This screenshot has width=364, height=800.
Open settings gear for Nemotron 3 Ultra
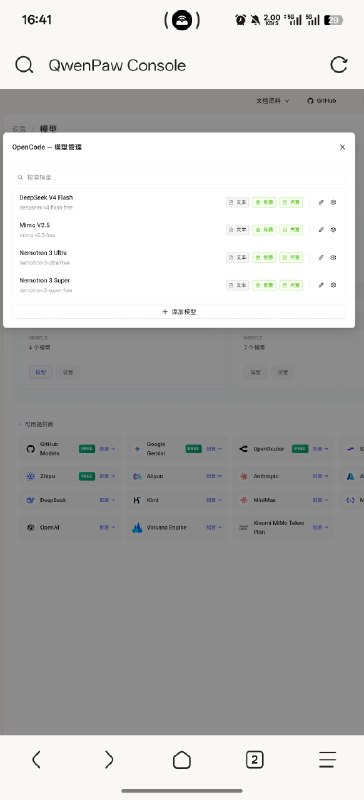333,258
